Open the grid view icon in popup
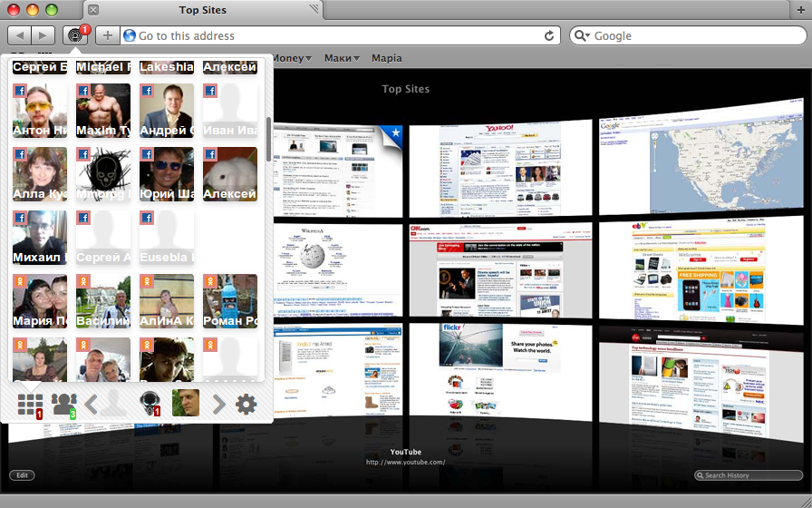This screenshot has height=508, width=812. pos(31,404)
